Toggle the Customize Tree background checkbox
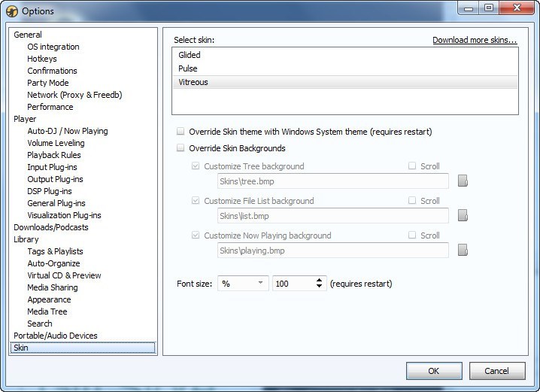This screenshot has height=392, width=540. (x=196, y=166)
